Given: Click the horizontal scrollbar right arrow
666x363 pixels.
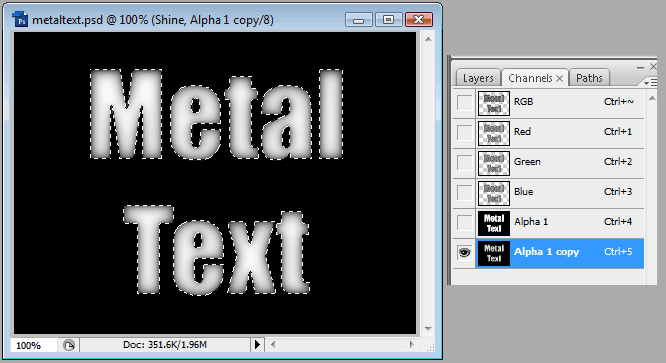Looking at the screenshot, I should [x=412, y=345].
